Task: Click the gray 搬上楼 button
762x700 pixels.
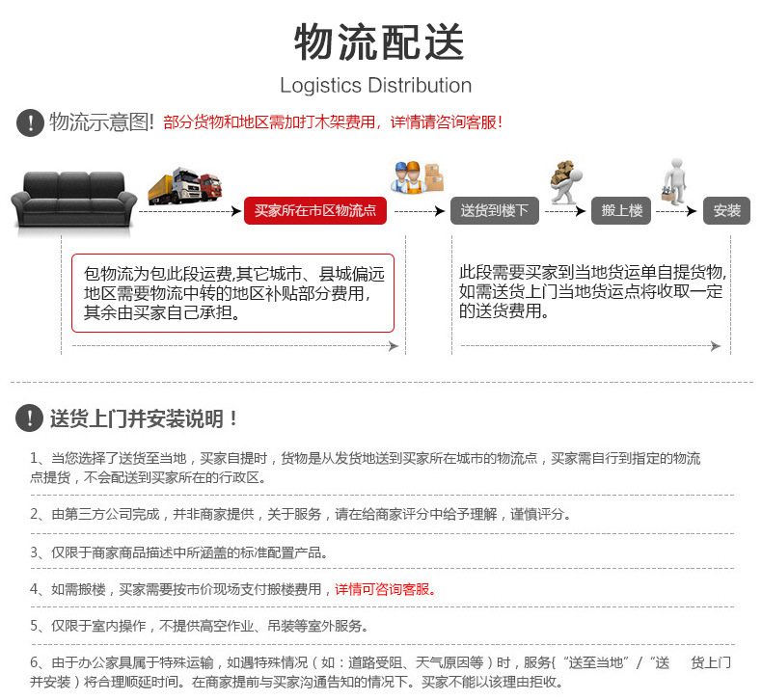Action: [x=621, y=210]
